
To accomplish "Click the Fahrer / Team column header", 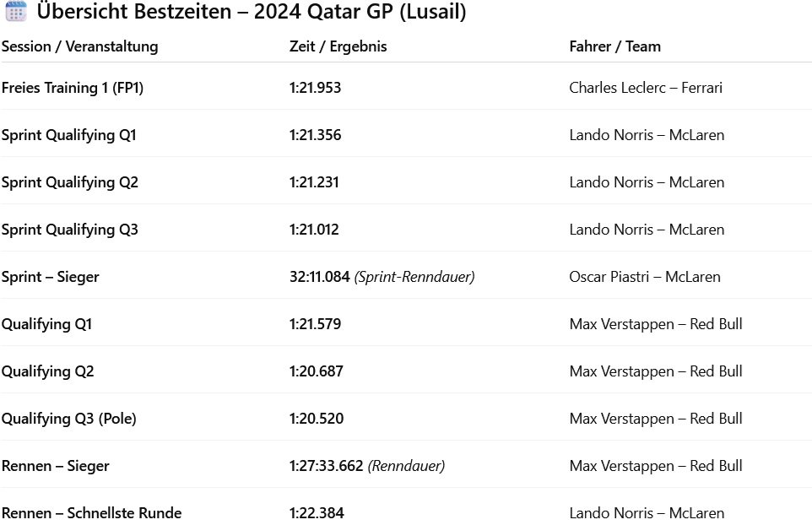I will pyautogui.click(x=614, y=46).
